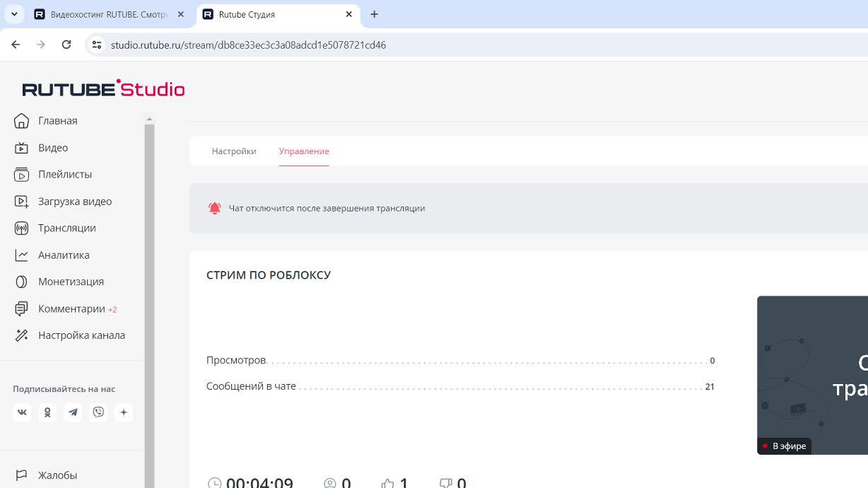Open the Жалобы section

click(x=57, y=475)
